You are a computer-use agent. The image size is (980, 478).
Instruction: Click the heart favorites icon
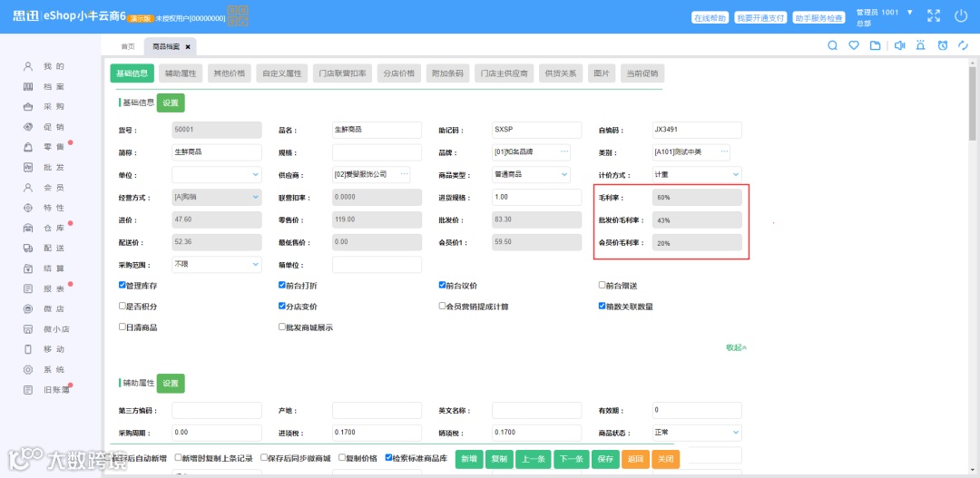(x=854, y=45)
